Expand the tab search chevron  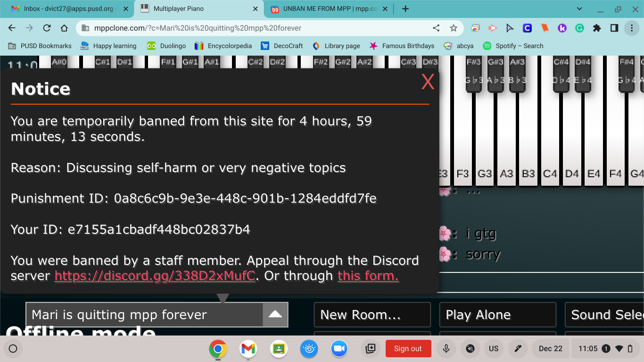click(579, 9)
